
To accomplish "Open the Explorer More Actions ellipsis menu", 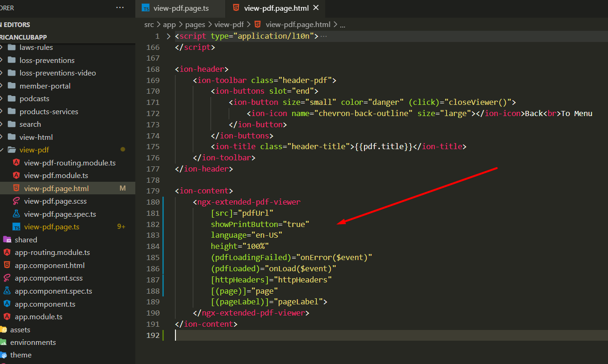I will coord(120,7).
